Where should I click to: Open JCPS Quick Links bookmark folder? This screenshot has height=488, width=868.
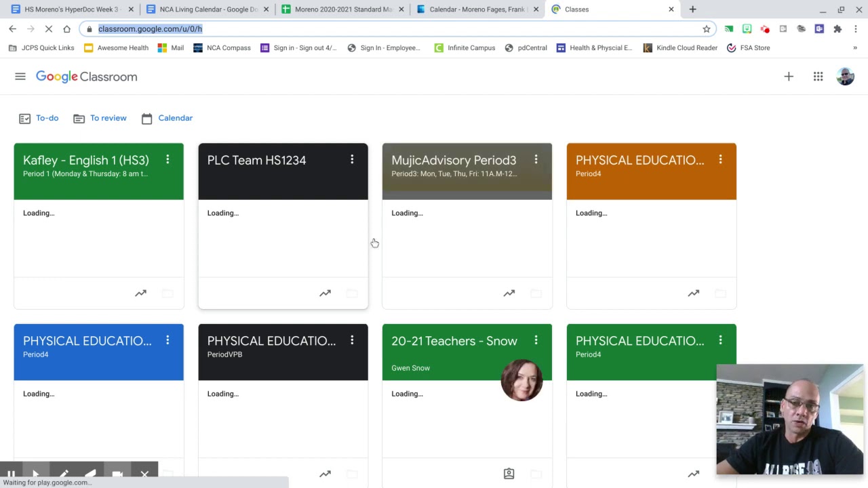click(41, 48)
